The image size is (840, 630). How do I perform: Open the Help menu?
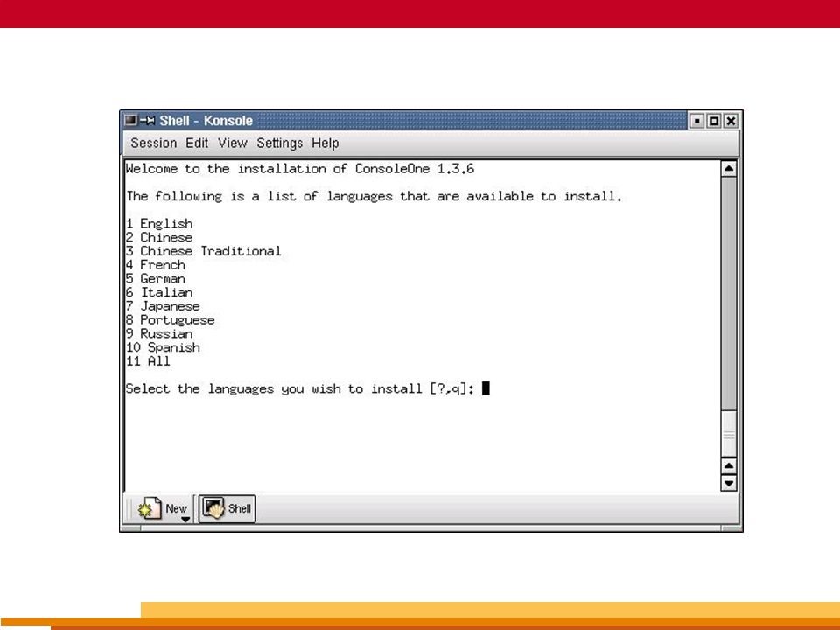[325, 143]
